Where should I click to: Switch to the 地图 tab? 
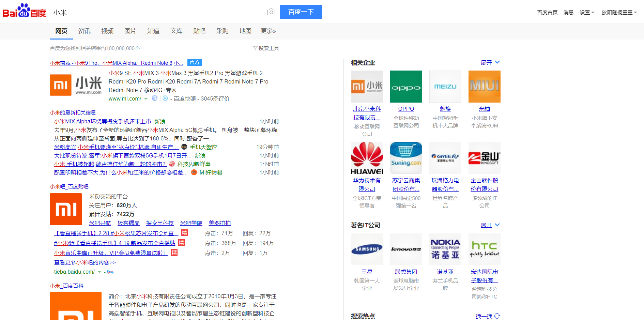(x=245, y=31)
